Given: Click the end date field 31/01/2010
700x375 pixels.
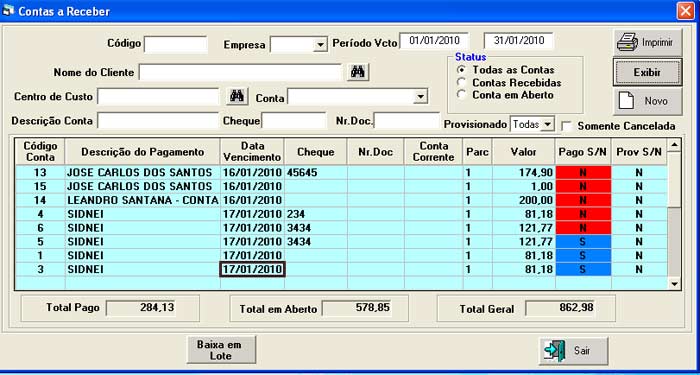Looking at the screenshot, I should click(519, 41).
